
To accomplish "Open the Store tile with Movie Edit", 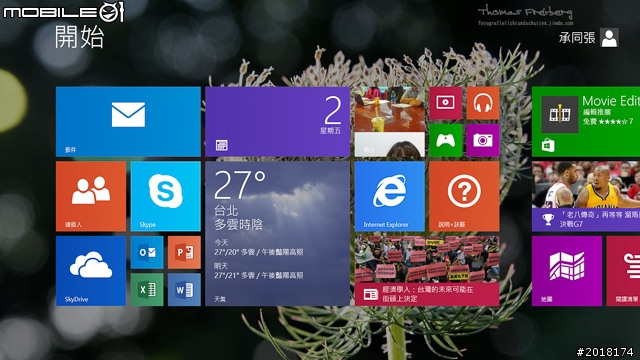I will [586, 122].
